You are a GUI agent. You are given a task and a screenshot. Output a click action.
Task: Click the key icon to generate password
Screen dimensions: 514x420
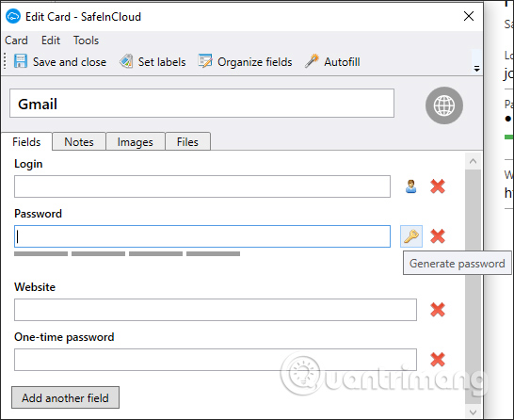coord(411,236)
